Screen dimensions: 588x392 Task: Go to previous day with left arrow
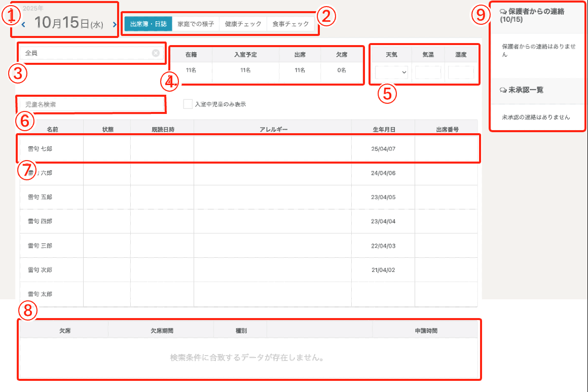(23, 24)
